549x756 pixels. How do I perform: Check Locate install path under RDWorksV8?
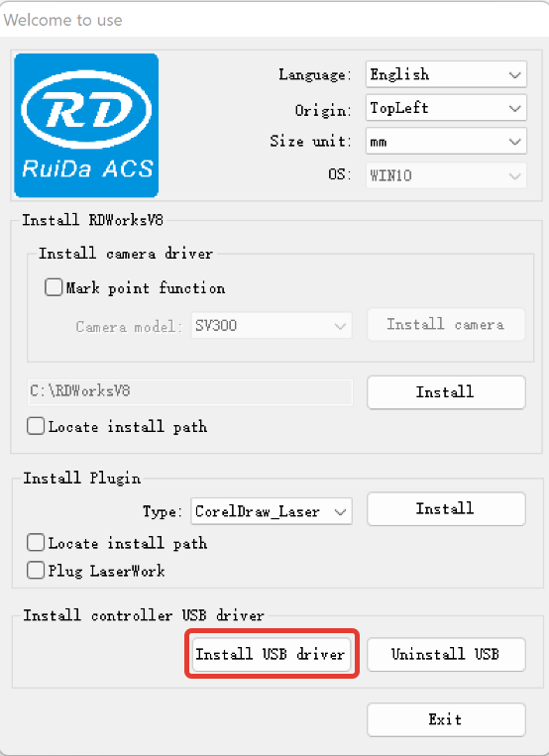coord(36,426)
